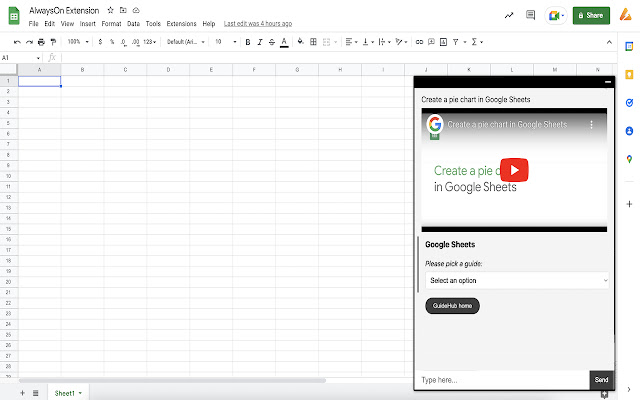This screenshot has width=640, height=400.
Task: Click the cloud document status icon
Action: pos(136,10)
